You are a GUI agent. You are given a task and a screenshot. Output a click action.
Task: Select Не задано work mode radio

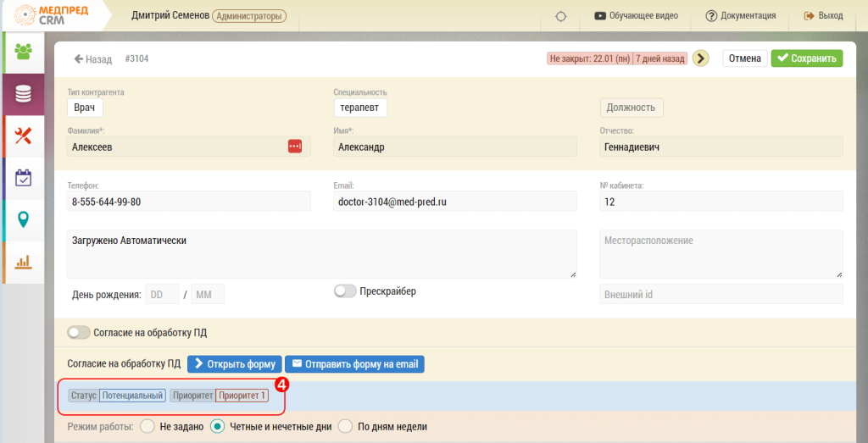[x=147, y=427]
